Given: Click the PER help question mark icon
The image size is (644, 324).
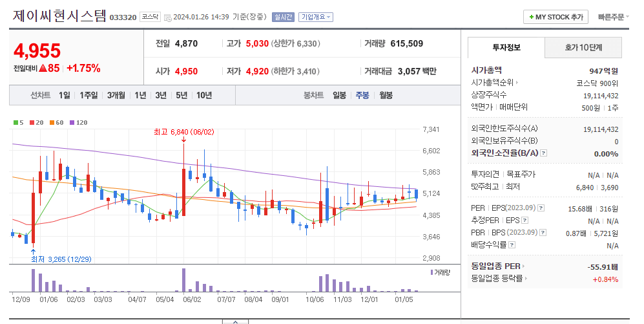Looking at the screenshot, I should pos(541,208).
